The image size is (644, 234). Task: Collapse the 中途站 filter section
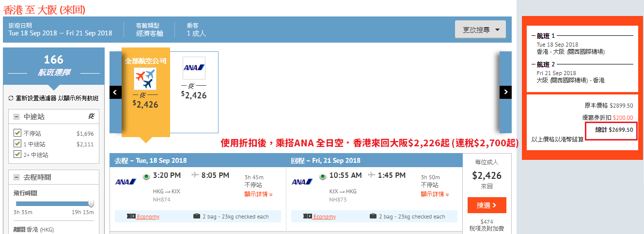coord(16,117)
